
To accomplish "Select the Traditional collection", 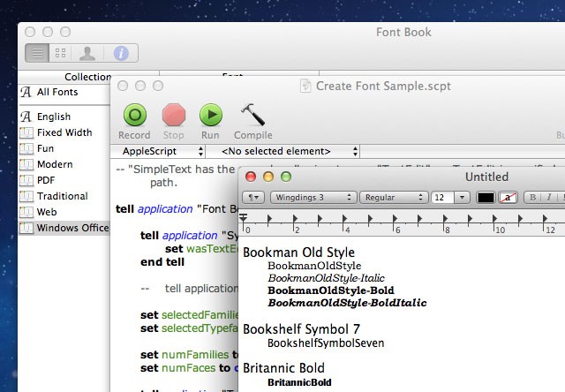I will coord(62,196).
